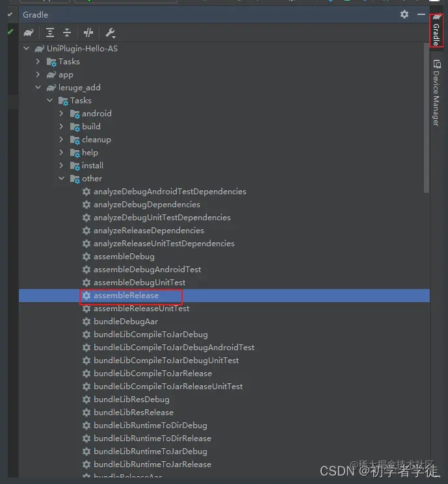Click the leruge_add elephant module icon
The width and height of the screenshot is (448, 484).
[51, 88]
